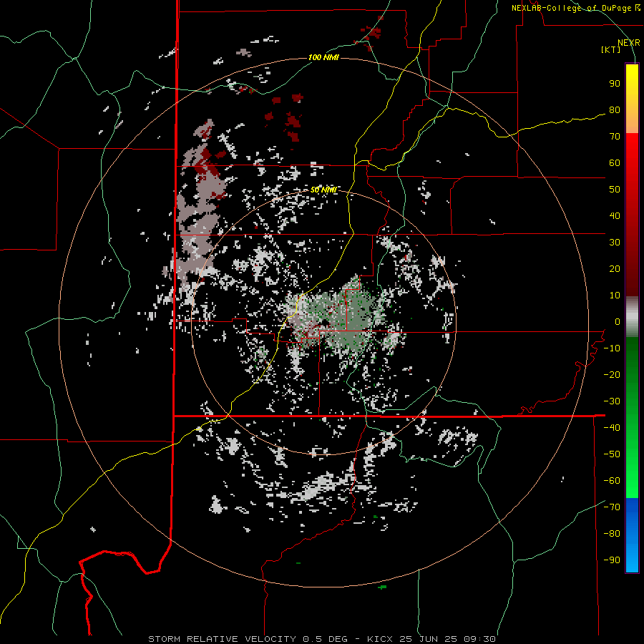Click the [KT] units label
Viewport: 644px width, 644px height.
pos(610,49)
